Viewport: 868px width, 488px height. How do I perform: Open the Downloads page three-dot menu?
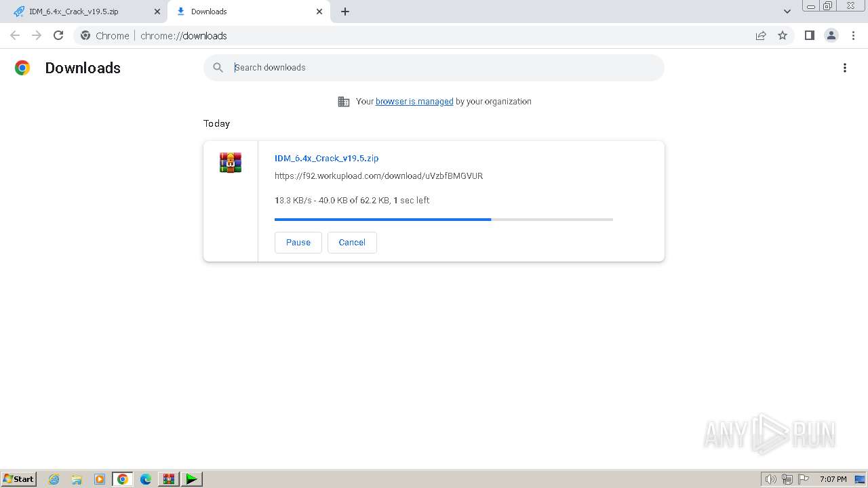point(845,68)
